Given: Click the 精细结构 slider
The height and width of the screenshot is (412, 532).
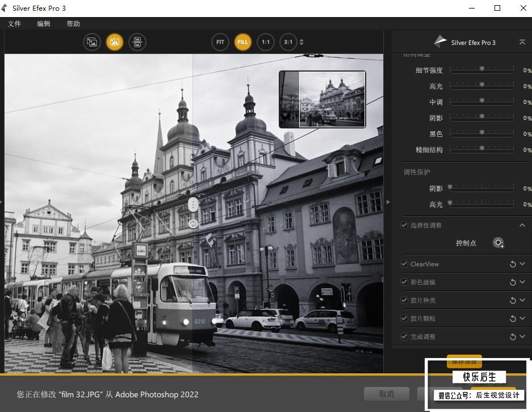Looking at the screenshot, I should (x=481, y=148).
